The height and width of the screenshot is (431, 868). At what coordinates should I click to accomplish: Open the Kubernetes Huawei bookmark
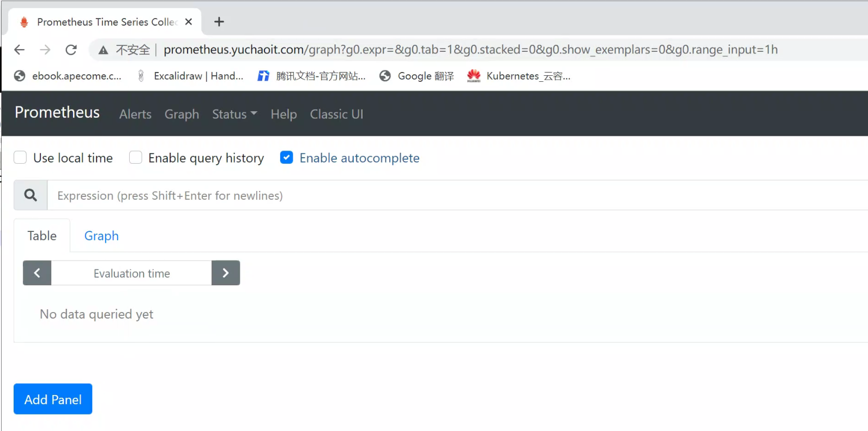click(x=519, y=76)
